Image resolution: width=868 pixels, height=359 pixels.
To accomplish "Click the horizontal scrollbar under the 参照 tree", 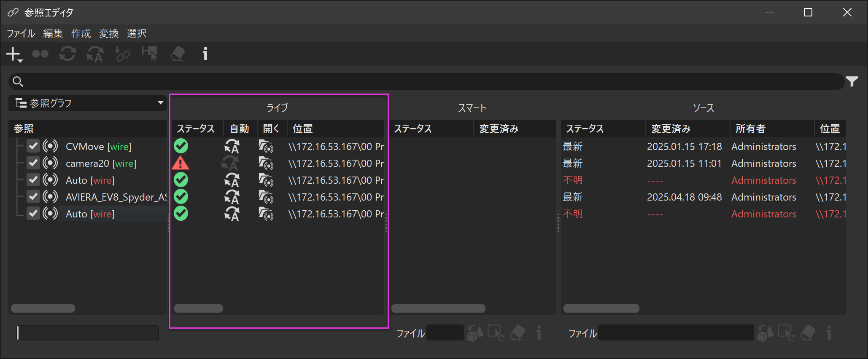I will point(43,308).
